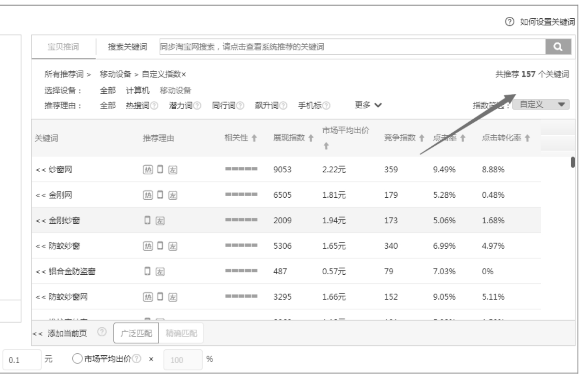581x379 pixels.
Task: Click the help icon beside 同行词
Action: [240, 106]
